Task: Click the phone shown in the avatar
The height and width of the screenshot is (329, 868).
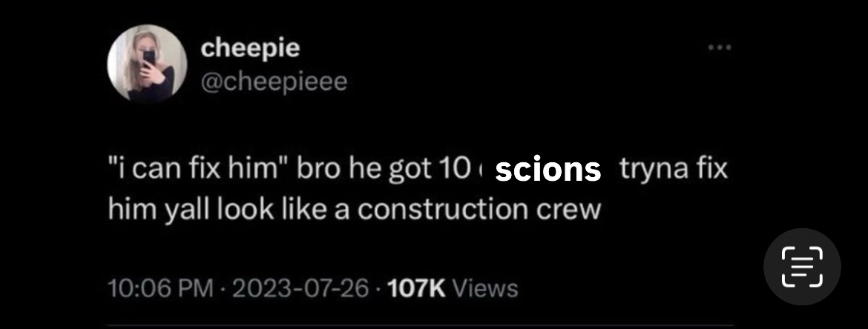Action: [x=149, y=58]
